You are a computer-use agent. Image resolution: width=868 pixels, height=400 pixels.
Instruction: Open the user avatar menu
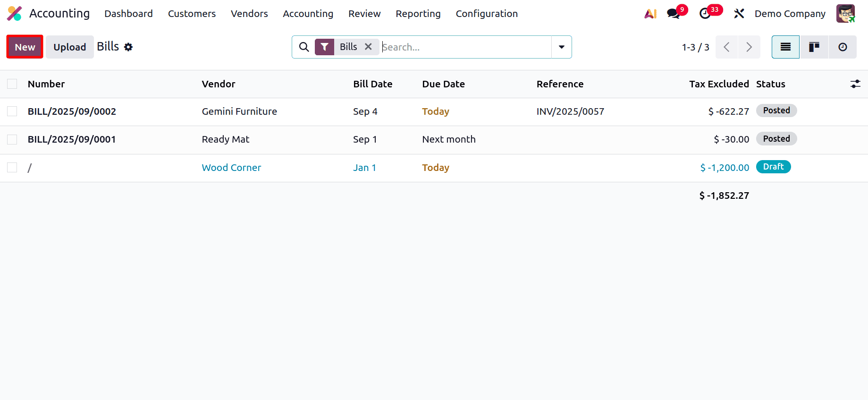coord(845,14)
